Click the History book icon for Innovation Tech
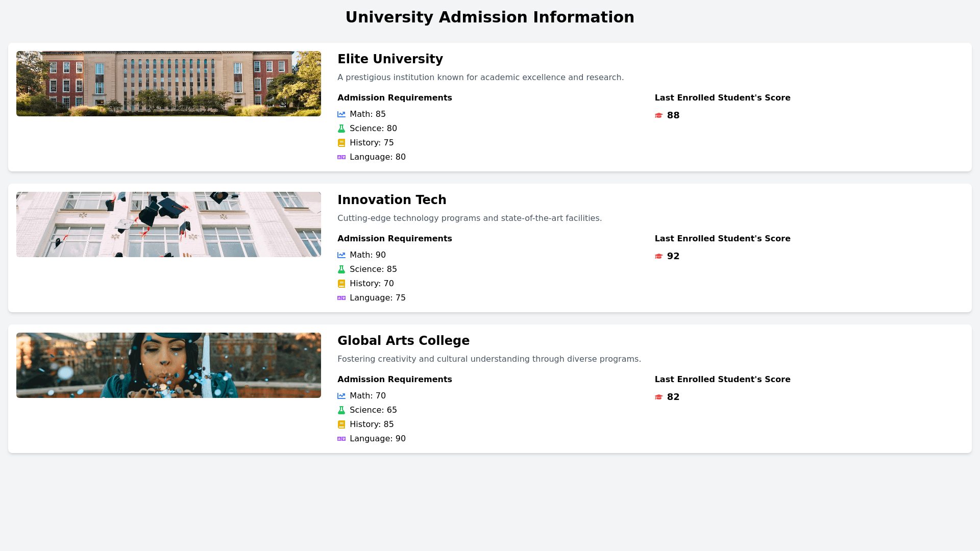 click(x=341, y=284)
